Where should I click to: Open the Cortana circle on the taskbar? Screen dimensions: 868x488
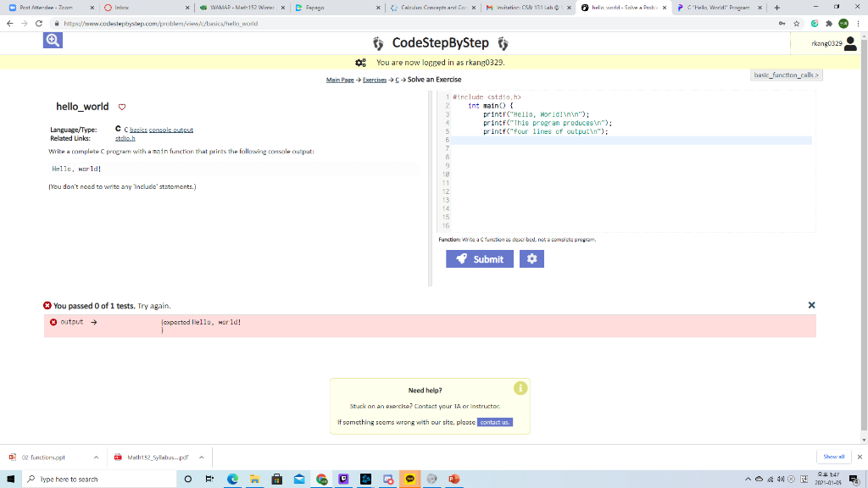click(187, 480)
